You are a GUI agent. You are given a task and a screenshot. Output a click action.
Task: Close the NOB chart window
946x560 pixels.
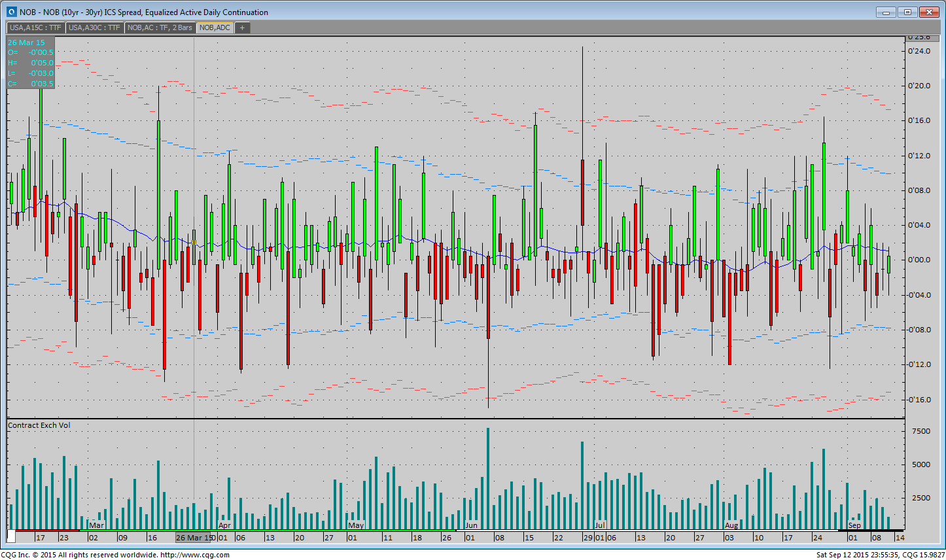pyautogui.click(x=929, y=12)
